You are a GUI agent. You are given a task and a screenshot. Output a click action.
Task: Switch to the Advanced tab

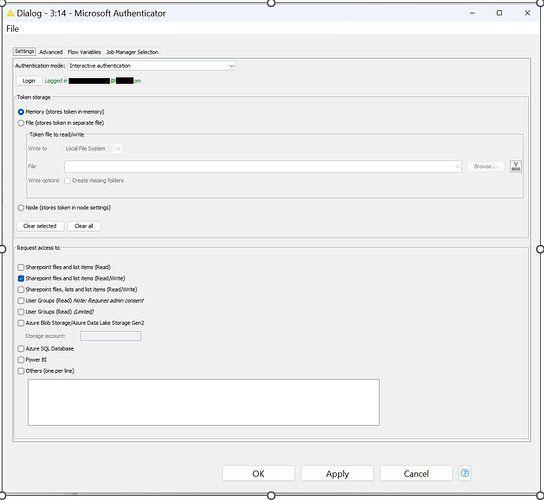point(51,52)
